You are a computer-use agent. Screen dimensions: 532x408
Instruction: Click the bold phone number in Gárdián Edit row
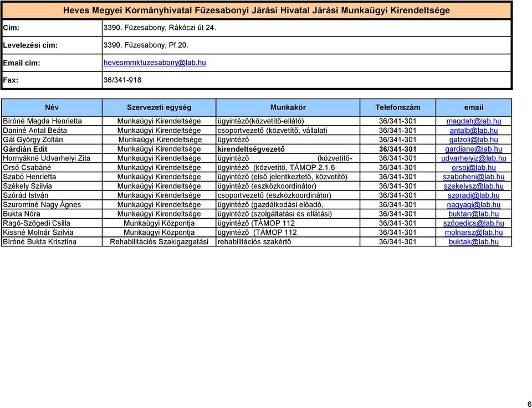(398, 149)
